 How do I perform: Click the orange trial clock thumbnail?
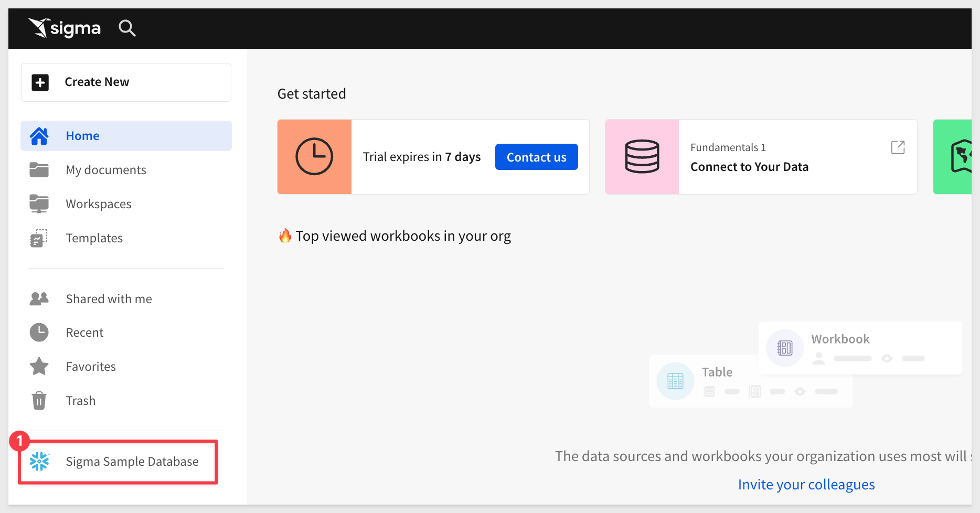(314, 157)
